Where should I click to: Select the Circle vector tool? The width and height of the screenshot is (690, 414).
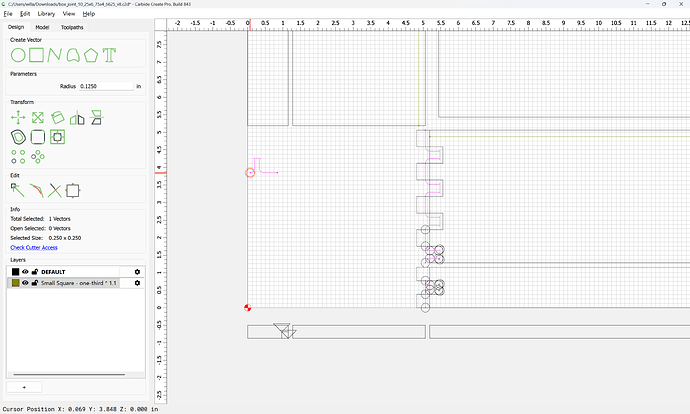(x=18, y=55)
